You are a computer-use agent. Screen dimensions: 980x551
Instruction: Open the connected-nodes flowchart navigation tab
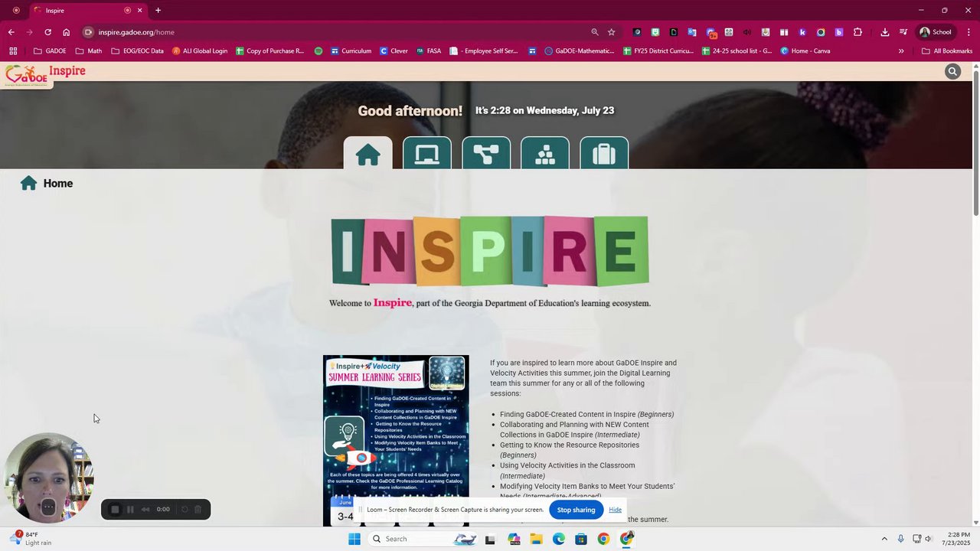[486, 153]
